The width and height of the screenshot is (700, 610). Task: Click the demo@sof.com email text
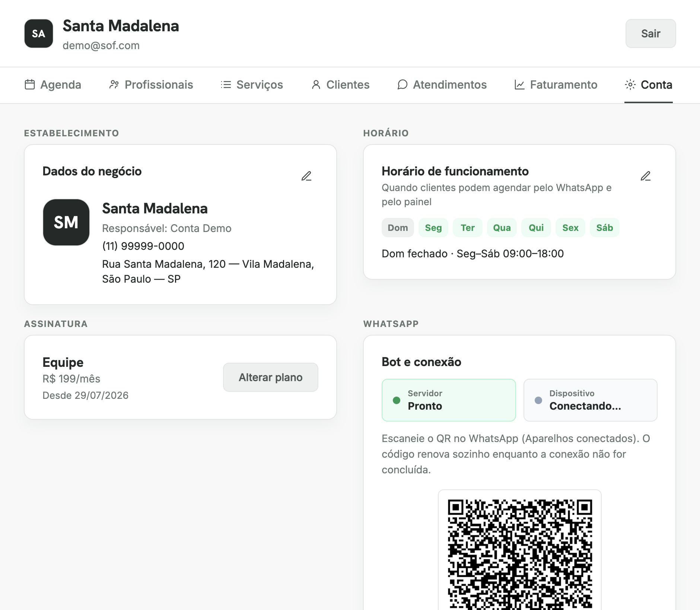101,45
